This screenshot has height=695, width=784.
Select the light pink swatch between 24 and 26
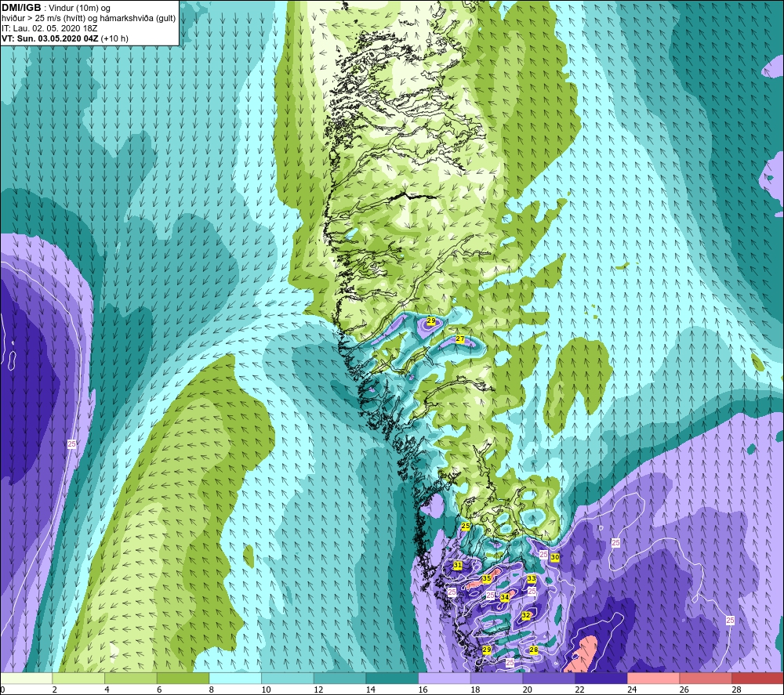pyautogui.click(x=653, y=679)
